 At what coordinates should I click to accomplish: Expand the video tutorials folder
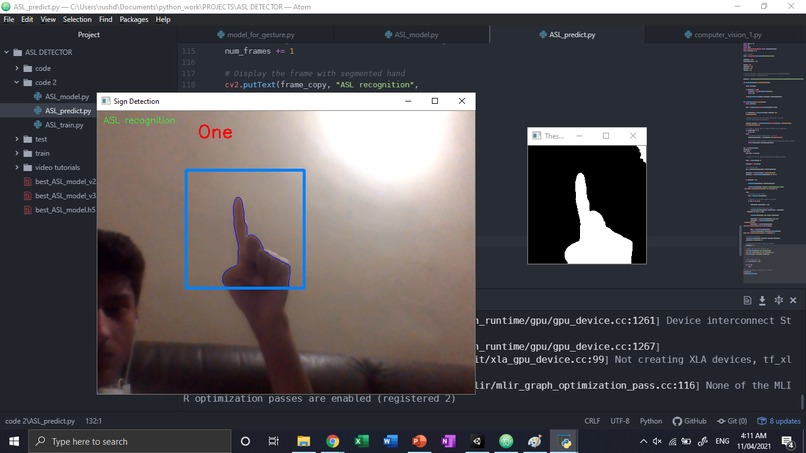17,167
